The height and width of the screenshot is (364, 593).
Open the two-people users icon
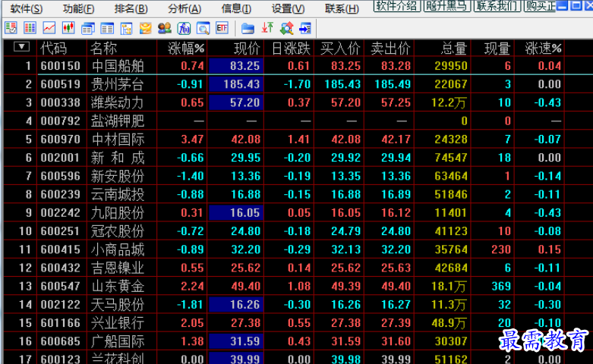click(x=165, y=28)
